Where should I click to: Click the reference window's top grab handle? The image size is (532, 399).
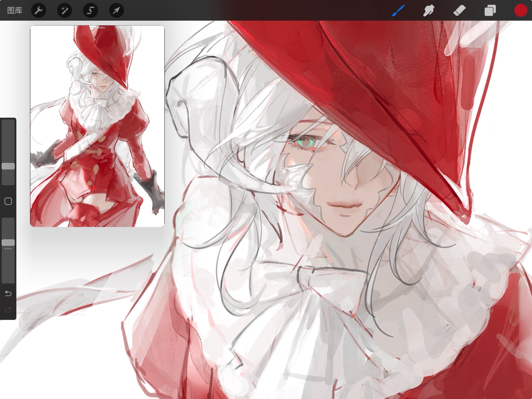(97, 27)
